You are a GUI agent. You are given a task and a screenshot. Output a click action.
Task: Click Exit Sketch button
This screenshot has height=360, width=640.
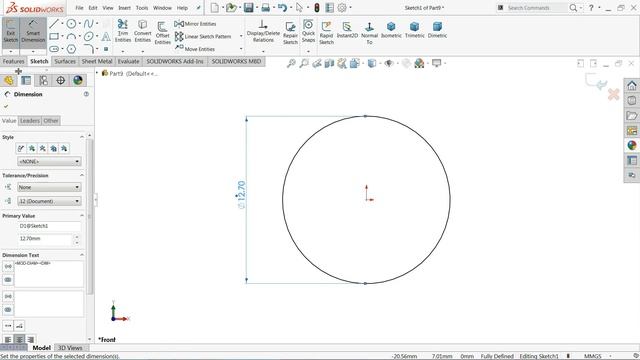point(11,32)
